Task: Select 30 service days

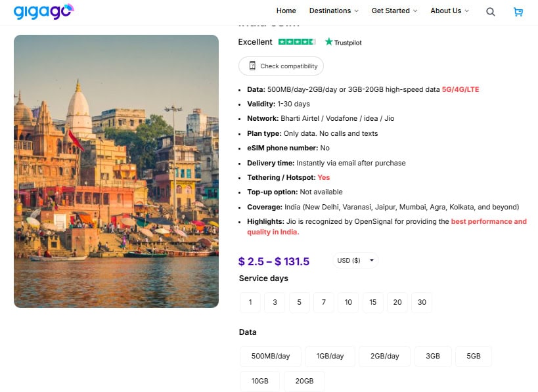Action: (422, 302)
